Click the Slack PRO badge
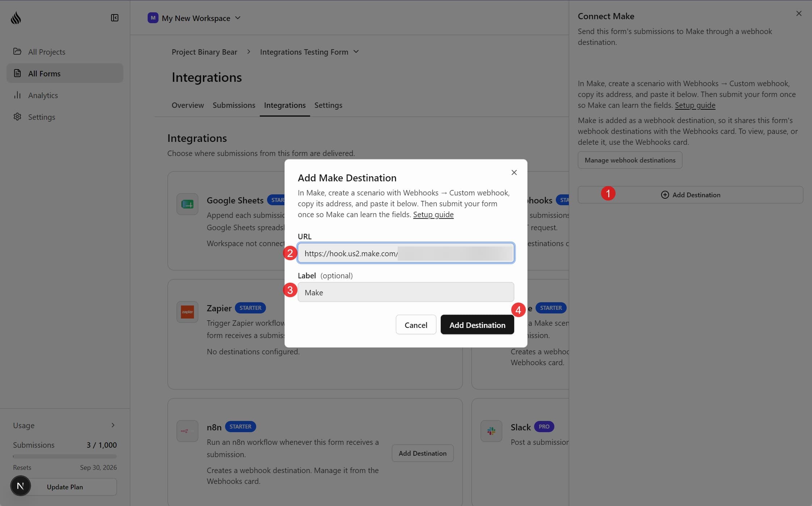Screen dimensions: 812x506 point(544,426)
